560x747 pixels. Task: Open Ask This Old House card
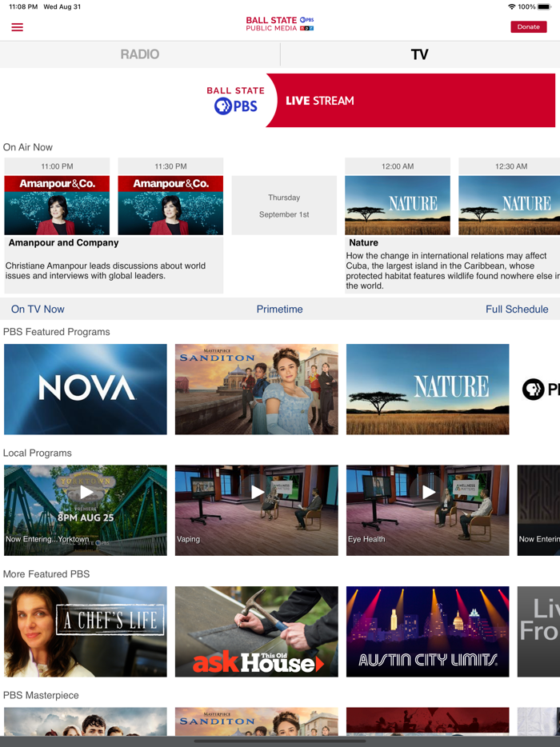[x=257, y=632]
